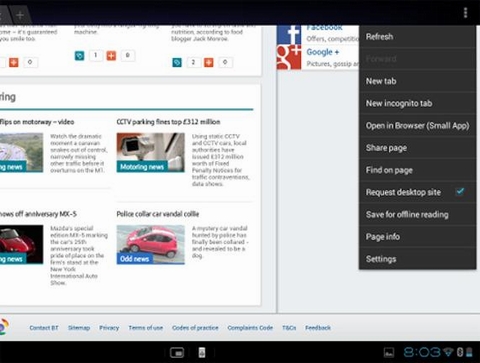Tap orange plus icon in leftmost article
480x363 pixels.
pos(14,62)
